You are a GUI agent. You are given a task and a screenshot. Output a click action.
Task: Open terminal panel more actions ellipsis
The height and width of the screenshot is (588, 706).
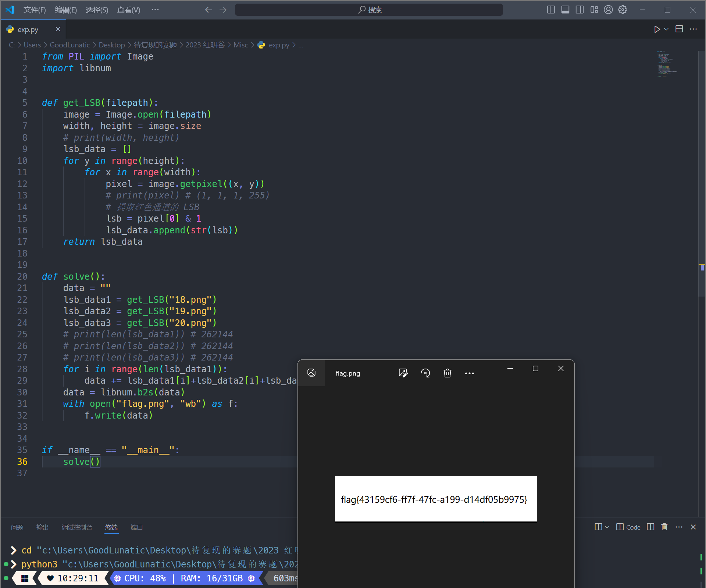click(679, 527)
